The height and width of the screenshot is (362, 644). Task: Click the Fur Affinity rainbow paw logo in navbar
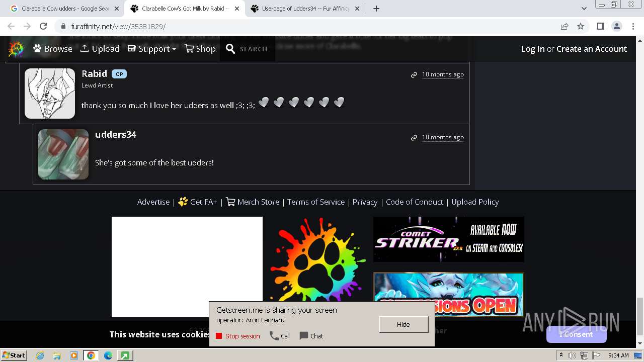click(16, 49)
